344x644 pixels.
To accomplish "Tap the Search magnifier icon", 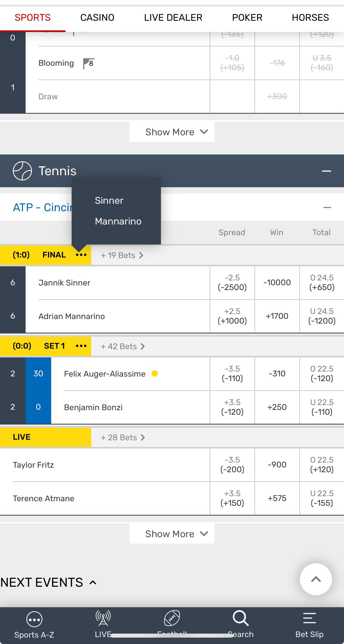I will pos(241,618).
